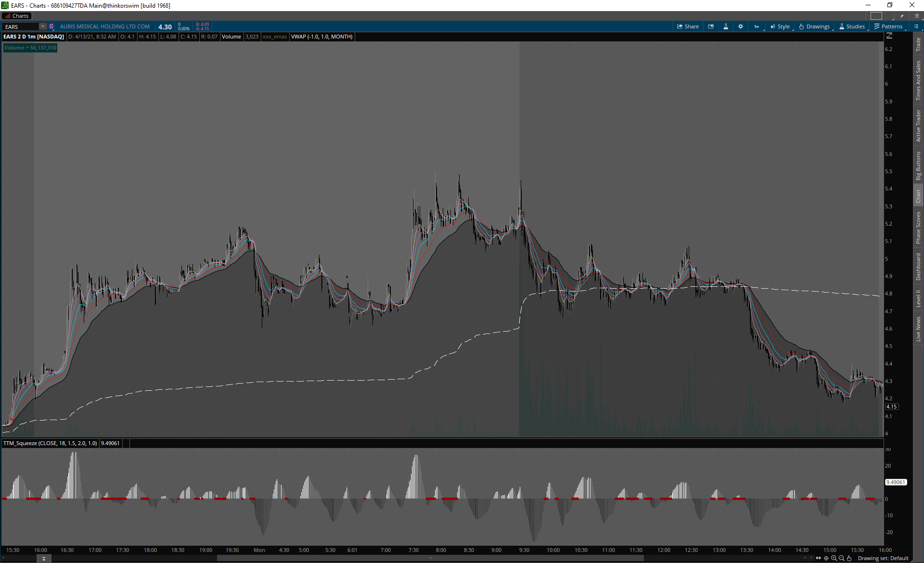Screen dimensions: 924x563
Task: Click the pan hand icon at bottom
Action: [849, 558]
